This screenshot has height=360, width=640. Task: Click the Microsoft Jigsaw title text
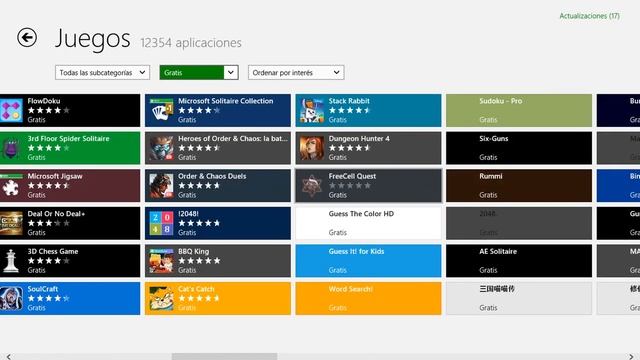(x=55, y=176)
